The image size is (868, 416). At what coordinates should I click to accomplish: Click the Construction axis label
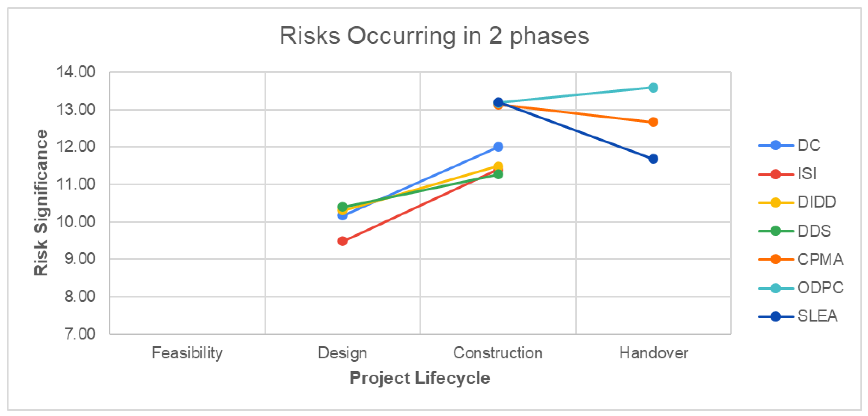tap(498, 353)
